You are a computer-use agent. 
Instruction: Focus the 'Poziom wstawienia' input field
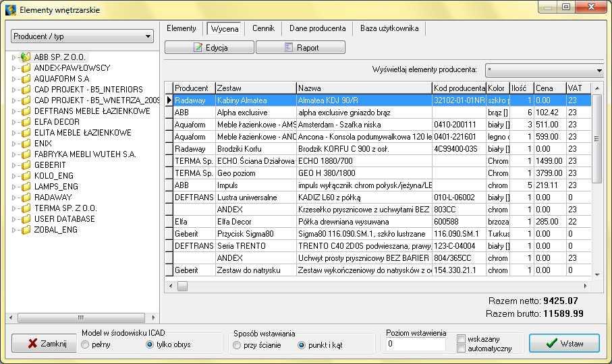[416, 344]
